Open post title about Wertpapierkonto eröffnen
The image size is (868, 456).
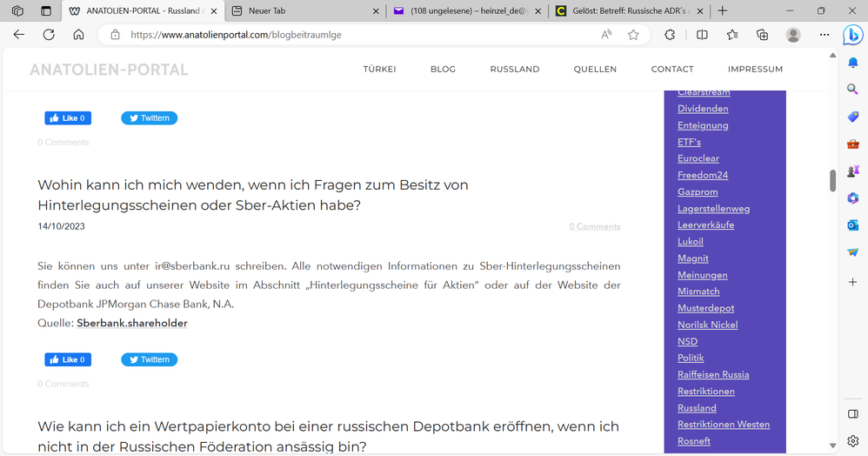(x=328, y=437)
